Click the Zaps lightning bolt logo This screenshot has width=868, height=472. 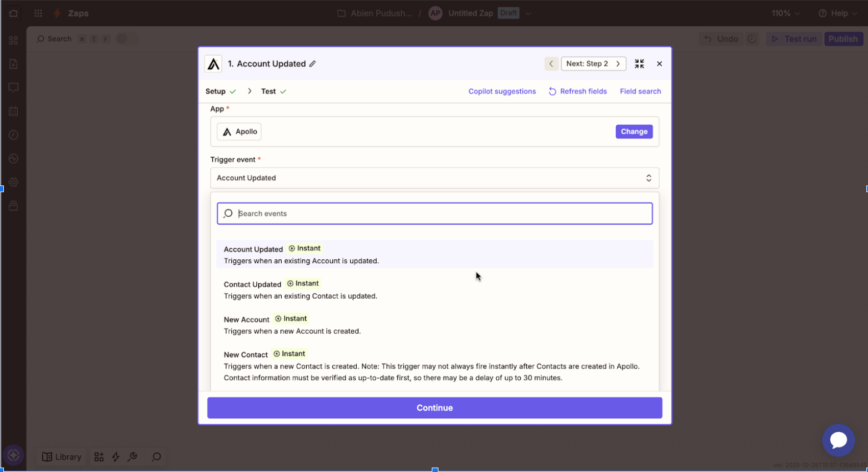pos(57,13)
